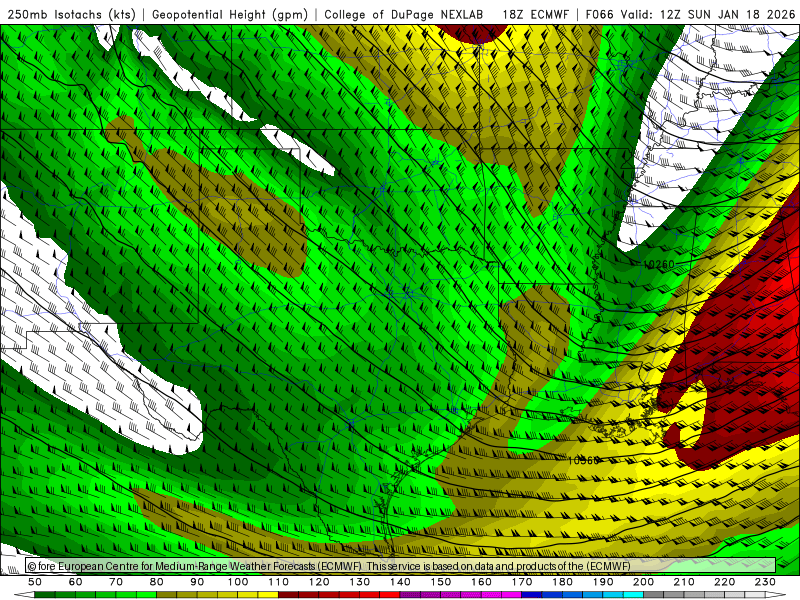Viewport: 800px width, 600px height.
Task: Click the 230 kts colorbar label
Action: click(x=765, y=582)
